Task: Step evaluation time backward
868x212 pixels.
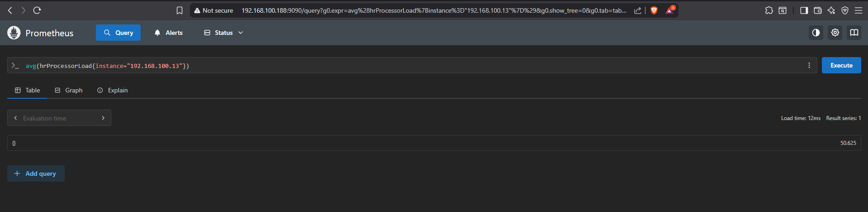Action: click(15, 118)
